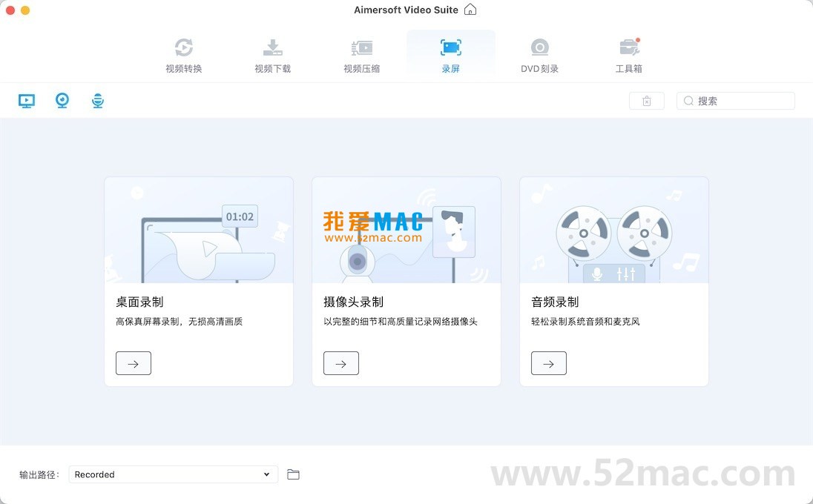Viewport: 813px width, 504px height.
Task: Open the output folder icon
Action: point(294,474)
